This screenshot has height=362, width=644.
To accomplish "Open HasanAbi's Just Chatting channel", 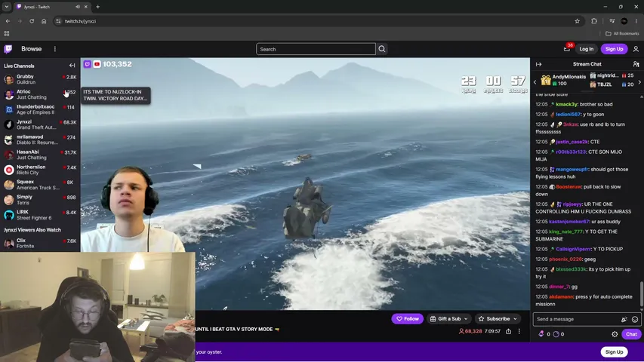I will point(40,155).
